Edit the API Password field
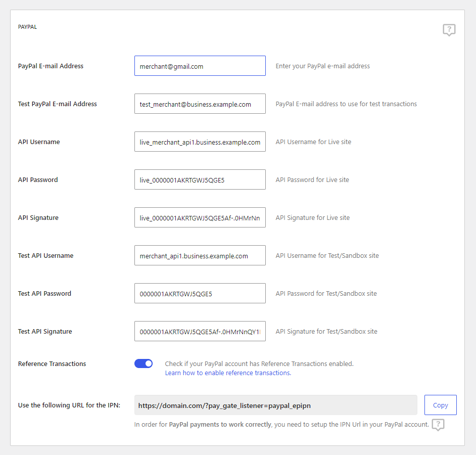Screen dimensions: 476x455 tap(200, 179)
